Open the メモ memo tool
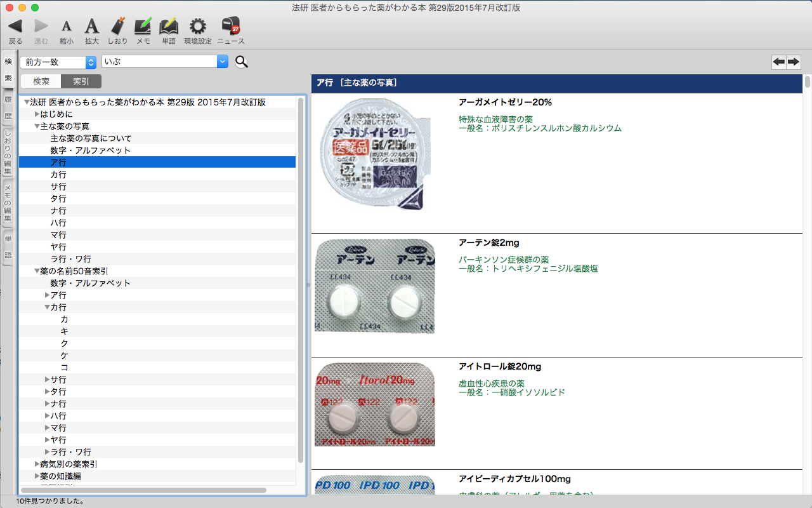Image resolution: width=812 pixels, height=508 pixels. [x=143, y=27]
